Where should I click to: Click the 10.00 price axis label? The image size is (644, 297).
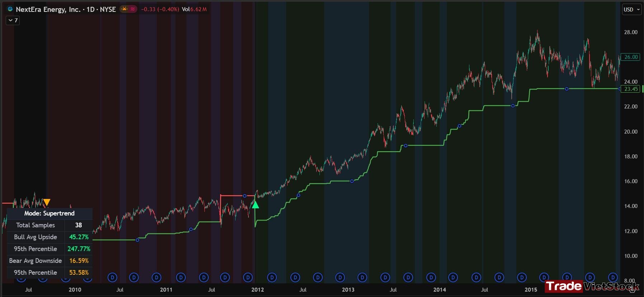pos(631,256)
